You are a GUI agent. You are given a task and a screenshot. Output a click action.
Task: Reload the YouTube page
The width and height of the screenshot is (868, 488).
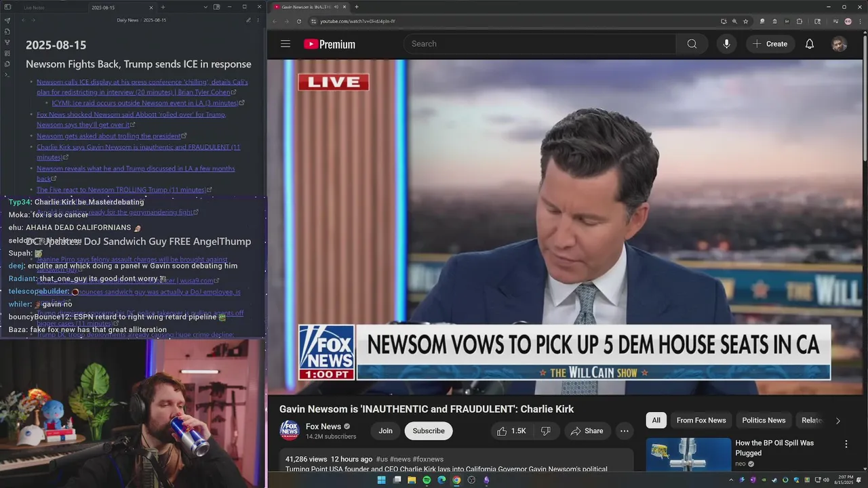[x=299, y=21]
